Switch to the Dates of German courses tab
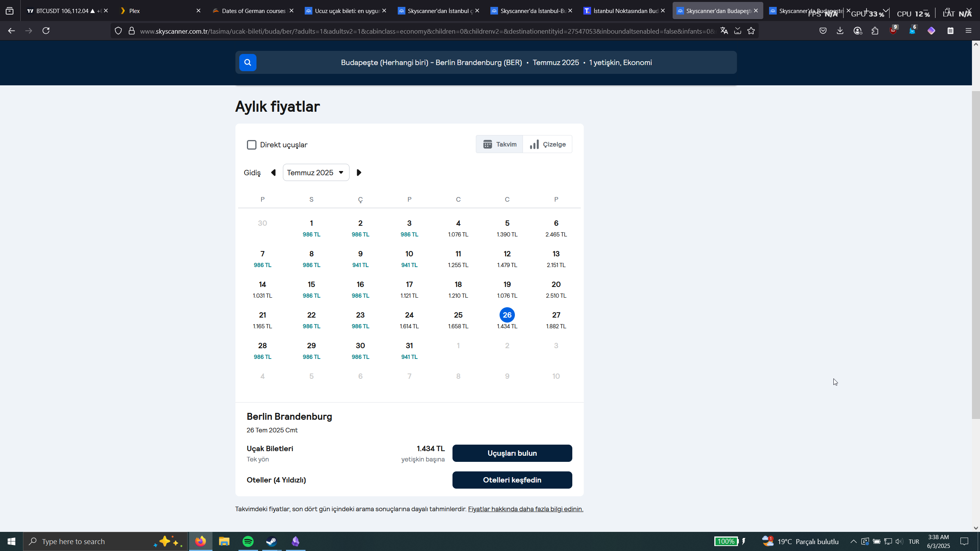The image size is (980, 551). tap(253, 11)
